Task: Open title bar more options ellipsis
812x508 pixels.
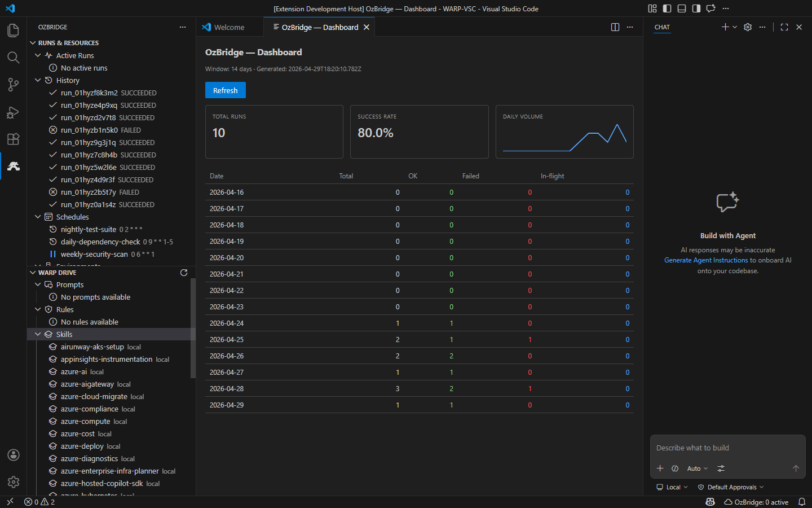Action: pyautogui.click(x=726, y=8)
